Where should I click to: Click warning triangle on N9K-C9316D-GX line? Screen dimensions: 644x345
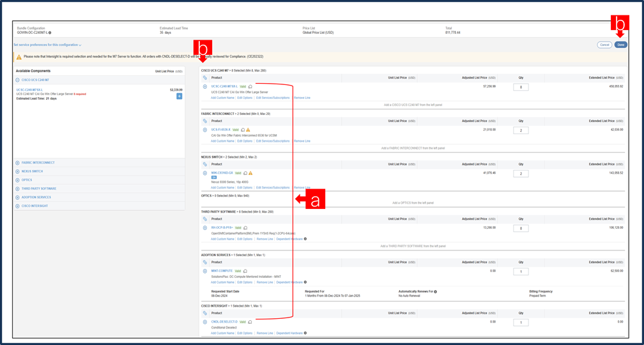tap(250, 173)
